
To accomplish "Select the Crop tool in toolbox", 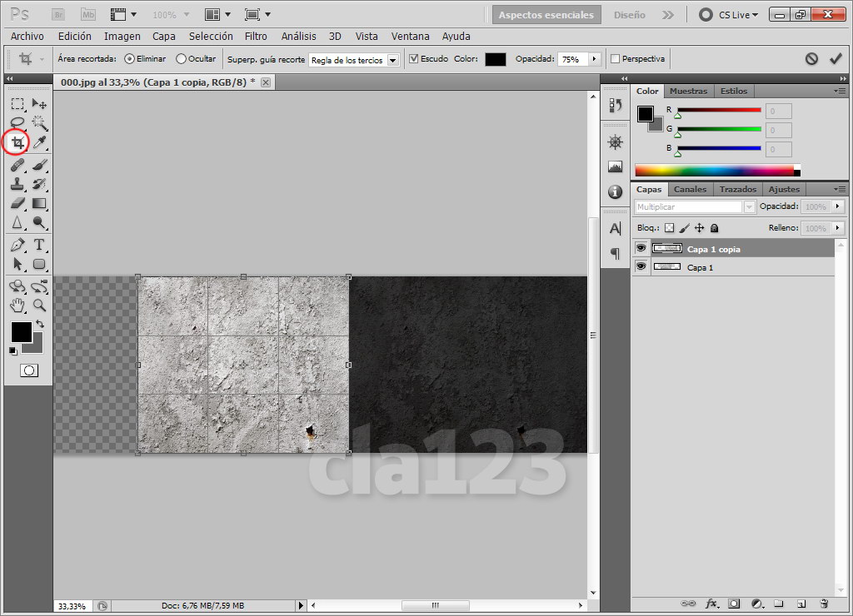I will pos(17,142).
